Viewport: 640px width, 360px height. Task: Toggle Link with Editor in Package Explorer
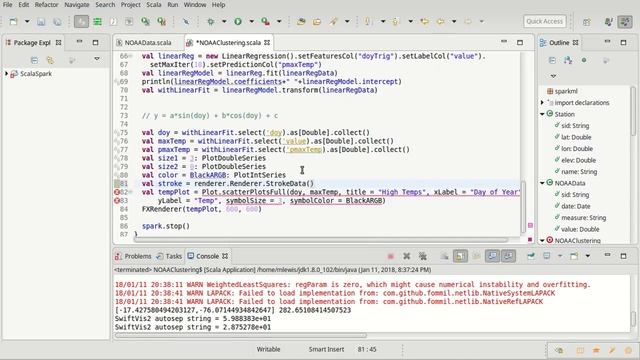[50, 60]
